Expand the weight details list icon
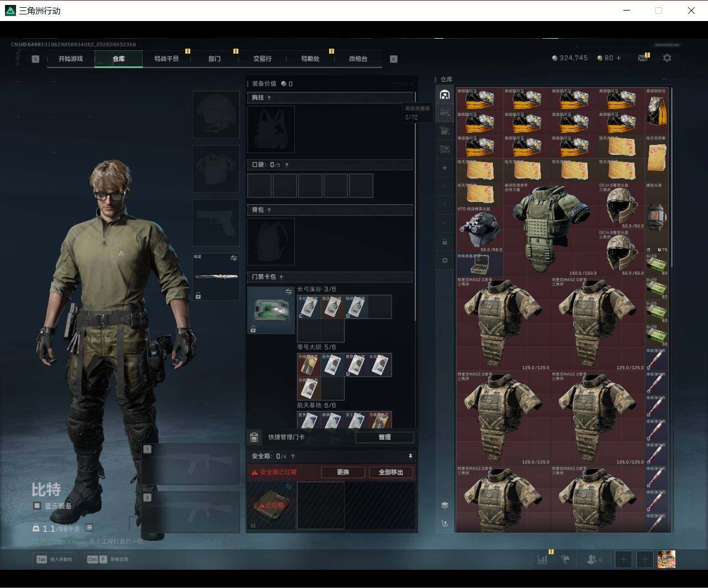Image resolution: width=708 pixels, height=588 pixels. click(x=89, y=528)
